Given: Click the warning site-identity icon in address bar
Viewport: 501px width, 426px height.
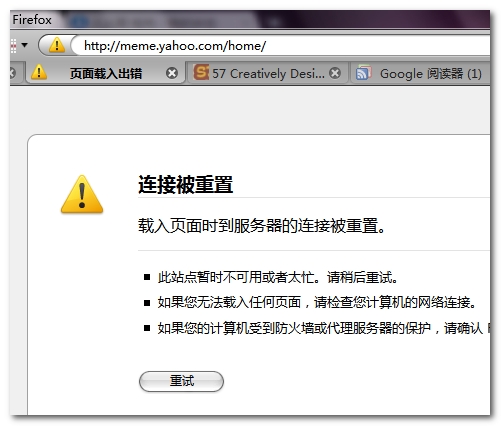Looking at the screenshot, I should (x=57, y=45).
